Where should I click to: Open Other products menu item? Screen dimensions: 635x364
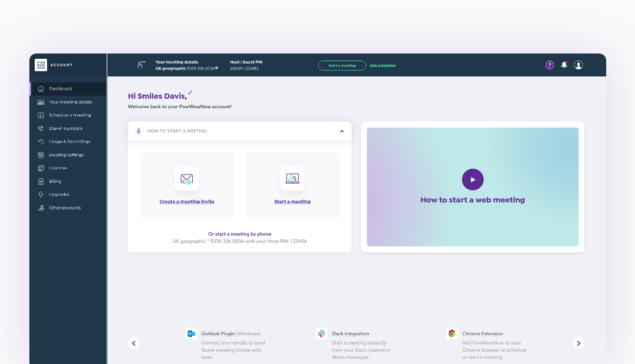click(x=68, y=208)
